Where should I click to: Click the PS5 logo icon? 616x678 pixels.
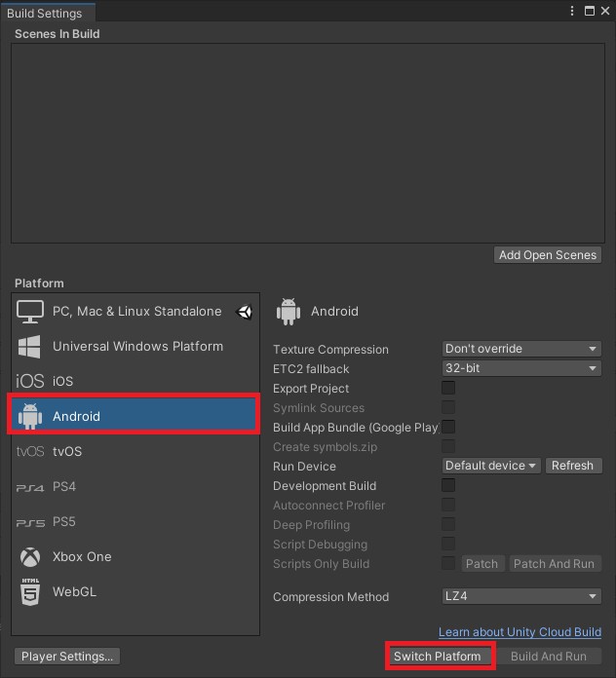point(30,523)
